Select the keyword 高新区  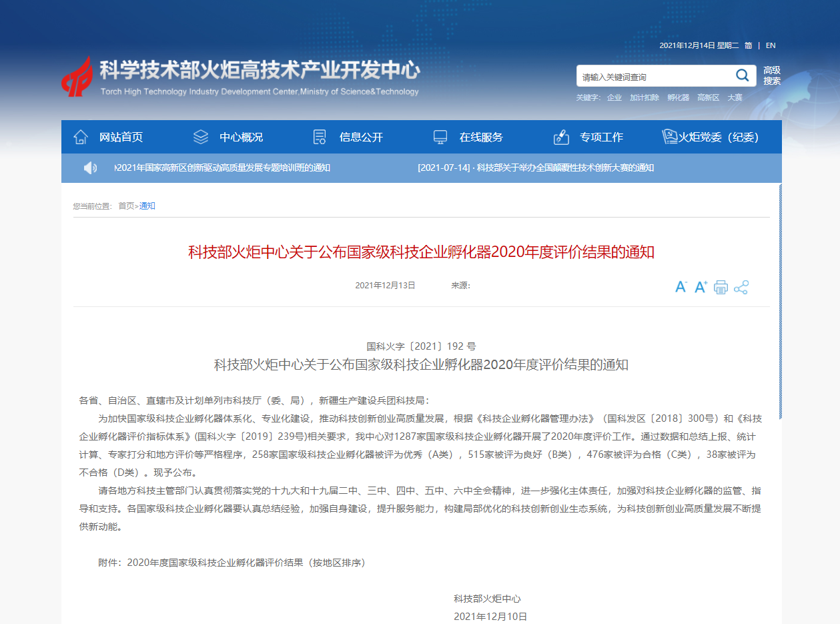(709, 97)
